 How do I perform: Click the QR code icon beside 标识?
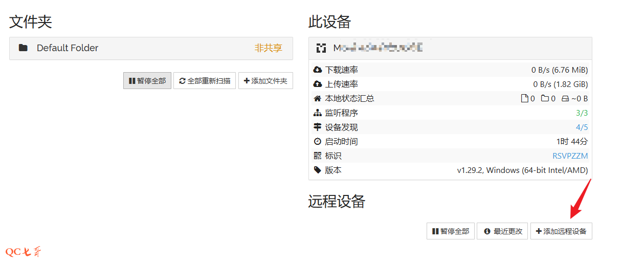pyautogui.click(x=318, y=156)
